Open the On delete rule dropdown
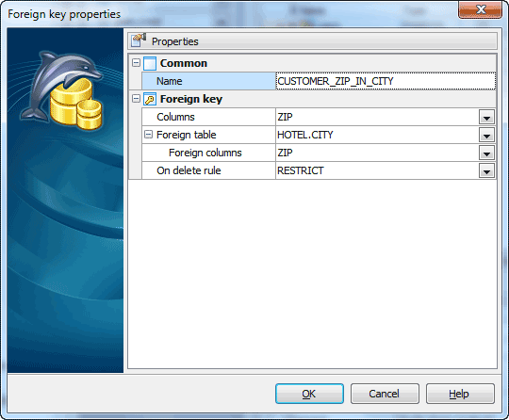Image resolution: width=509 pixels, height=420 pixels. point(486,170)
